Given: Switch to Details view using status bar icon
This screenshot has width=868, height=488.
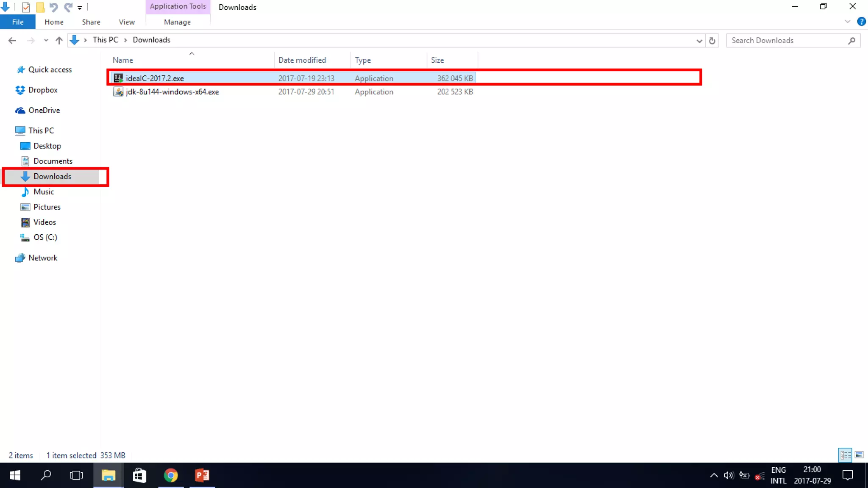Looking at the screenshot, I should pos(845,455).
